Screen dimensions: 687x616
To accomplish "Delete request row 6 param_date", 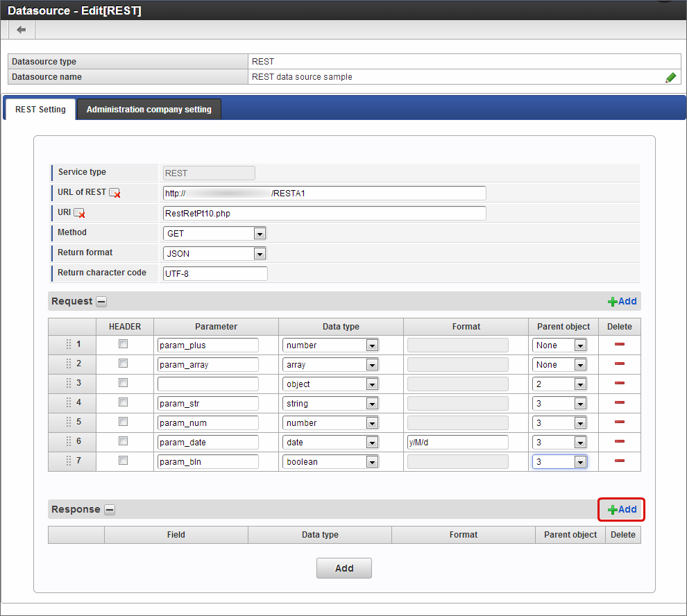I will [619, 441].
